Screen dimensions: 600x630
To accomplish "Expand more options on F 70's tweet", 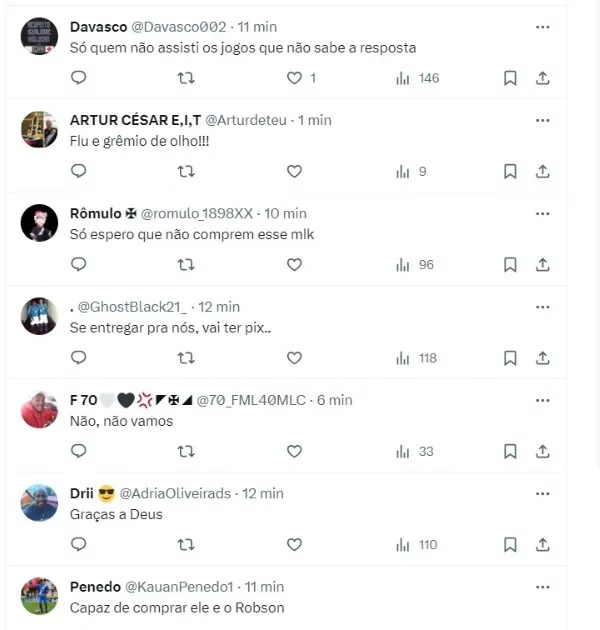I will [543, 400].
